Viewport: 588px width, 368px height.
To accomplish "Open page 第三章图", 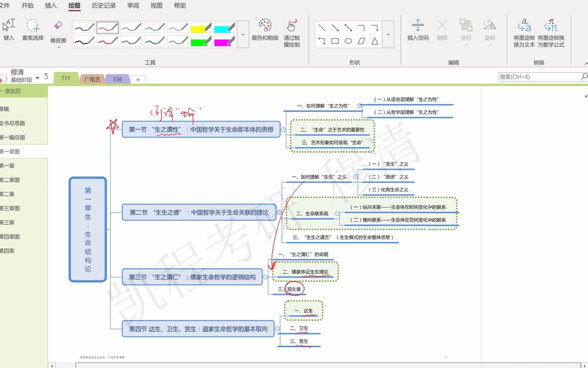I will (x=23, y=208).
